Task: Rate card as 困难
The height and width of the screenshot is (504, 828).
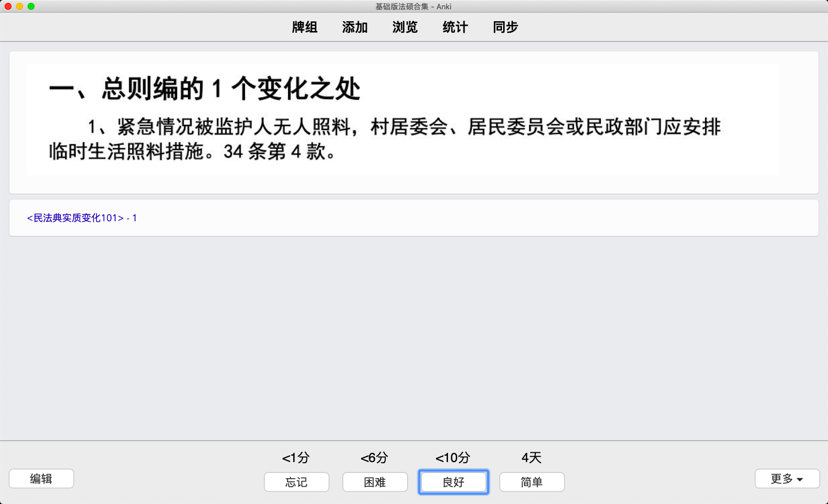Action: [375, 482]
